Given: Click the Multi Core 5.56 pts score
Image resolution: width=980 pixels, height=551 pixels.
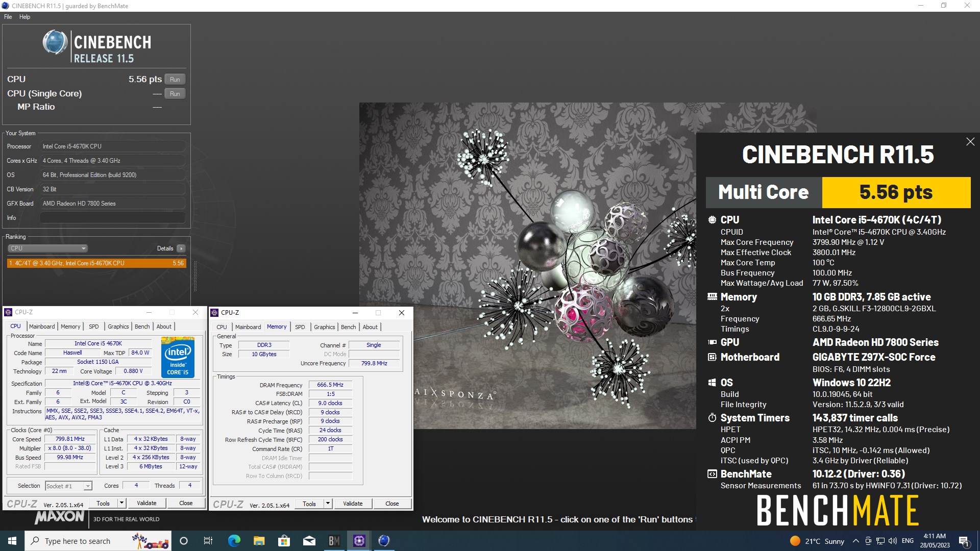Looking at the screenshot, I should click(896, 192).
